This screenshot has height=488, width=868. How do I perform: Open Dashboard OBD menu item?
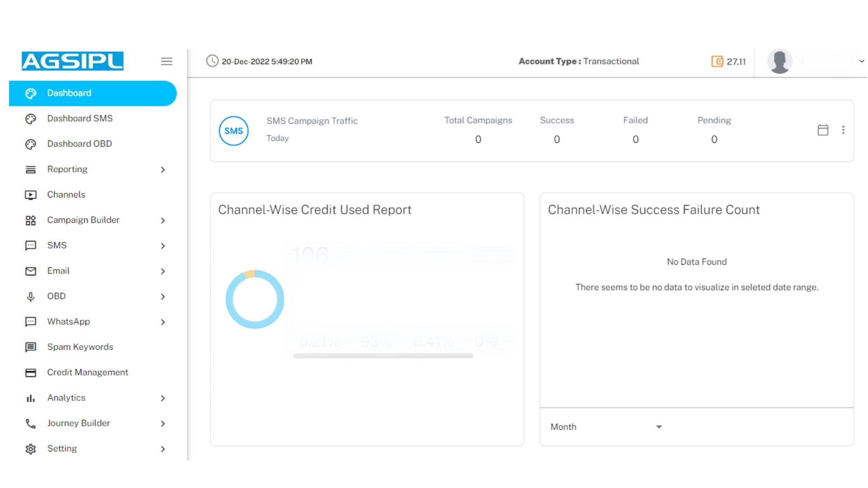(93, 144)
